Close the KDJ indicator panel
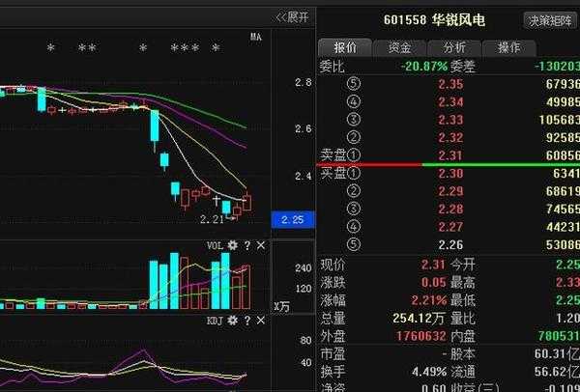The image size is (580, 392). pyautogui.click(x=259, y=321)
